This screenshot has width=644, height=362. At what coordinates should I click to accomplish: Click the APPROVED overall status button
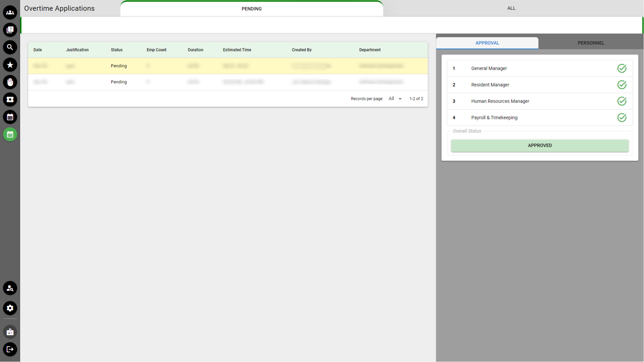[539, 145]
